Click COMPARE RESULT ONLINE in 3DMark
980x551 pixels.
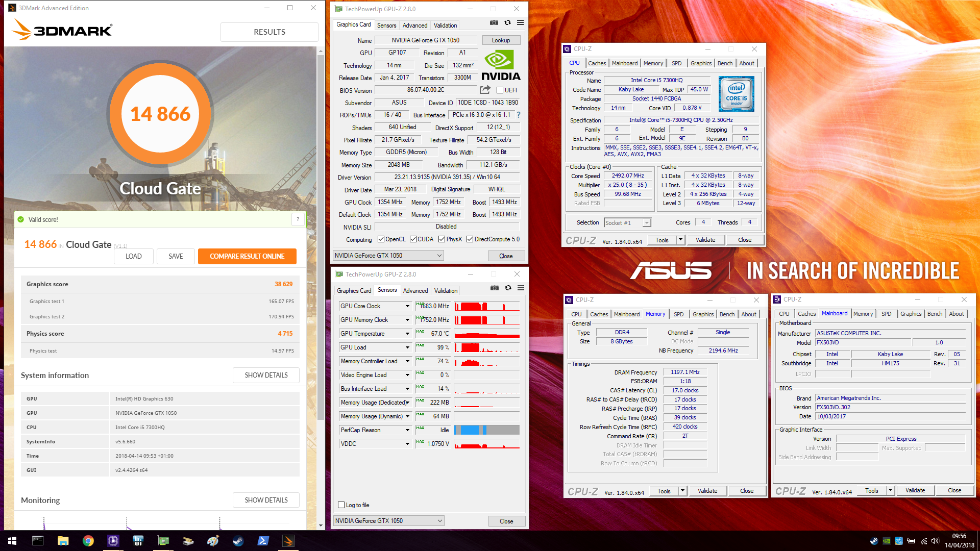247,256
